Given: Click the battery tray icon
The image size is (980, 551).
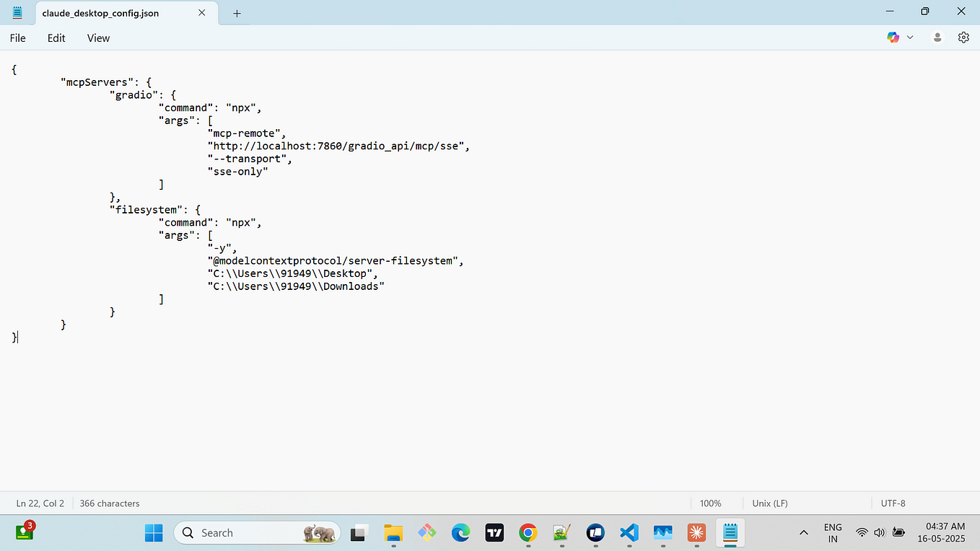Looking at the screenshot, I should pyautogui.click(x=898, y=533).
